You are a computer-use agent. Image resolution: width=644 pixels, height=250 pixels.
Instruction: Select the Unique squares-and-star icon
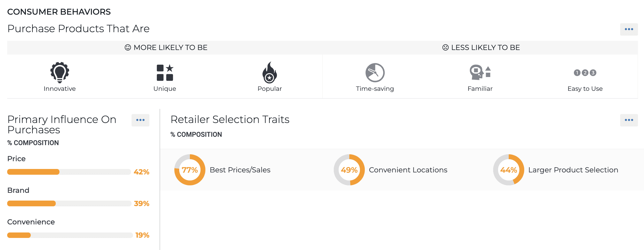165,72
